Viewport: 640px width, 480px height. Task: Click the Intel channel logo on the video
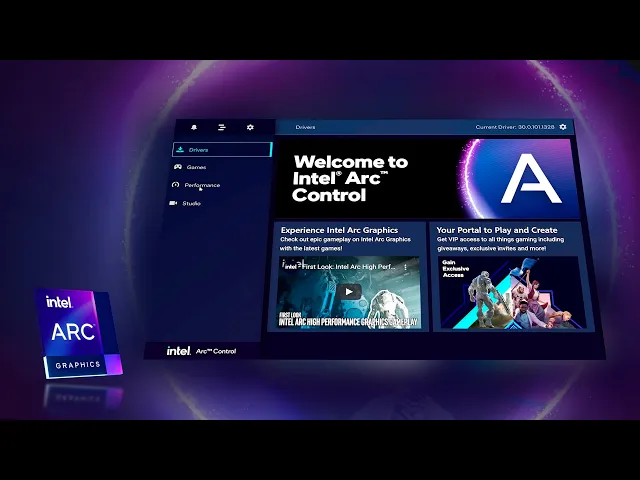point(291,266)
